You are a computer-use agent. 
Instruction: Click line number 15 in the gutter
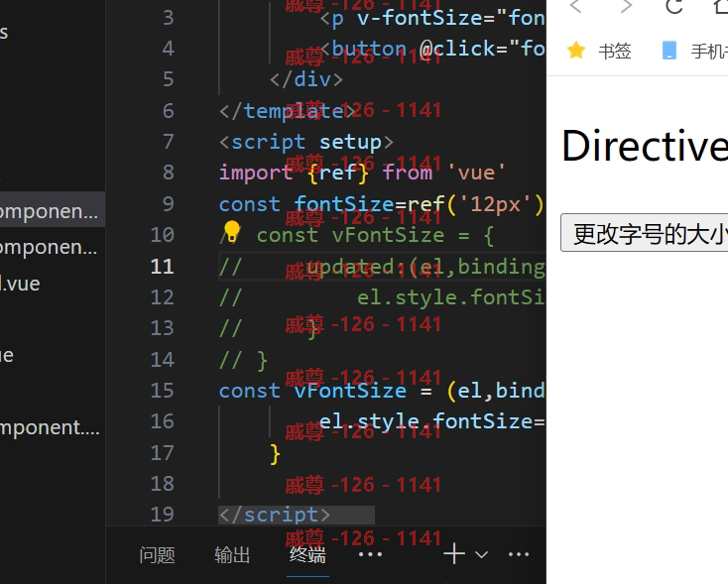point(162,391)
